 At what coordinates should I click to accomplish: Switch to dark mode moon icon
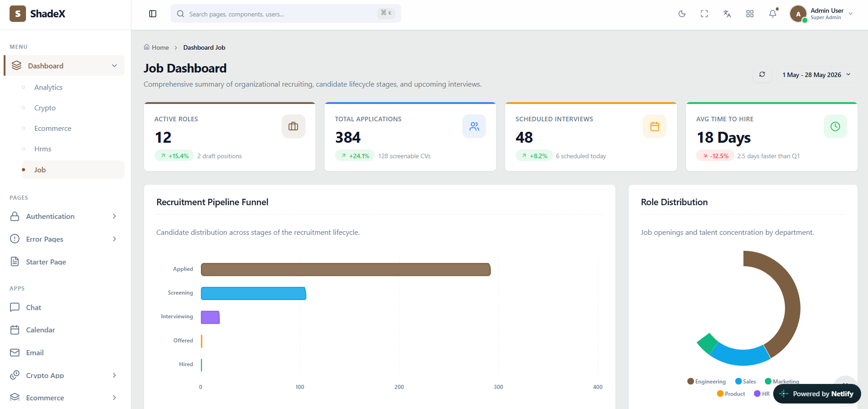click(682, 14)
